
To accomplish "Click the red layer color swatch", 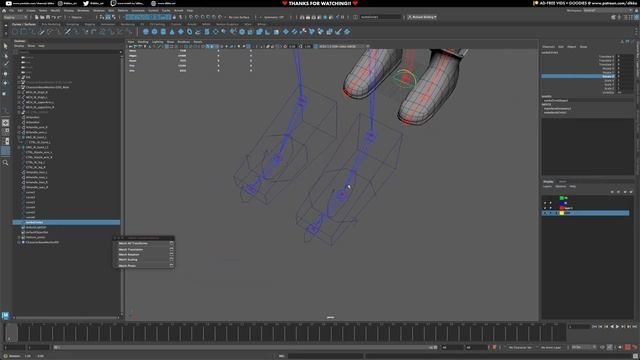I will click(562, 208).
